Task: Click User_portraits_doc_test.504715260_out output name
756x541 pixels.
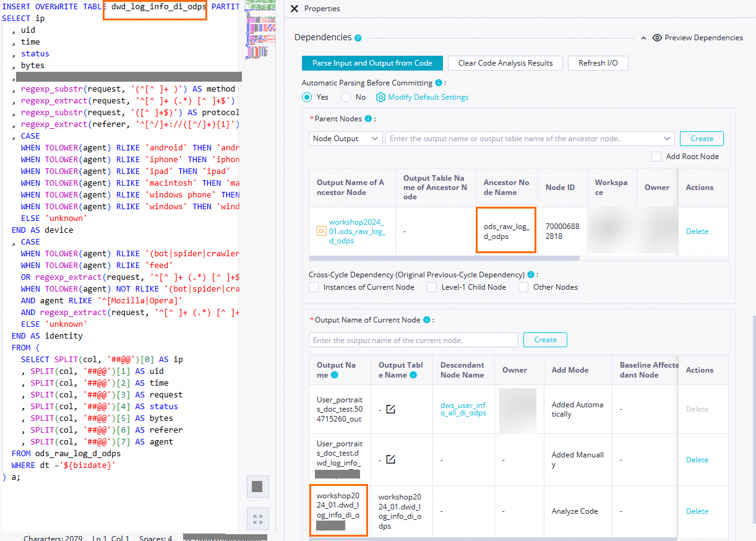Action: (x=340, y=409)
